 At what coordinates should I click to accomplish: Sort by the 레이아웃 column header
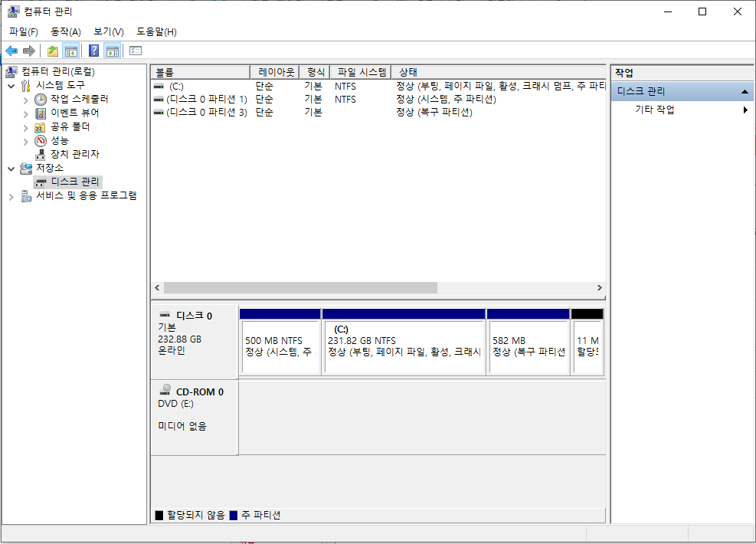pos(275,72)
